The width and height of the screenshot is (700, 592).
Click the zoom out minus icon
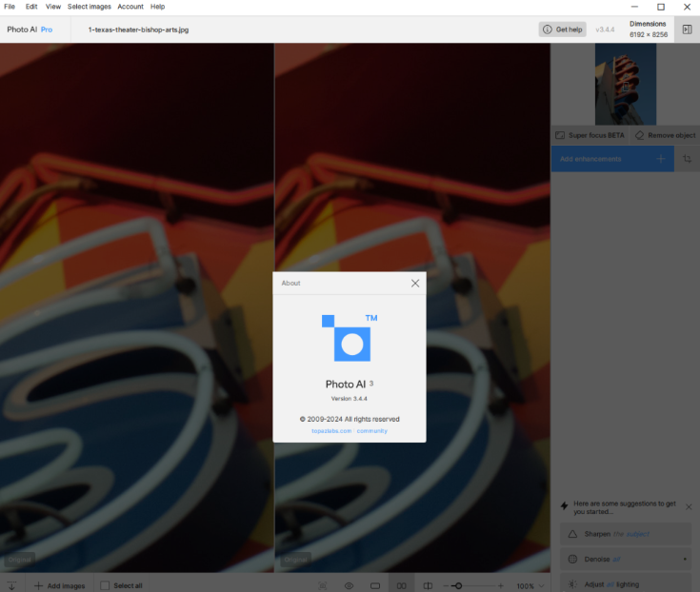click(x=446, y=585)
